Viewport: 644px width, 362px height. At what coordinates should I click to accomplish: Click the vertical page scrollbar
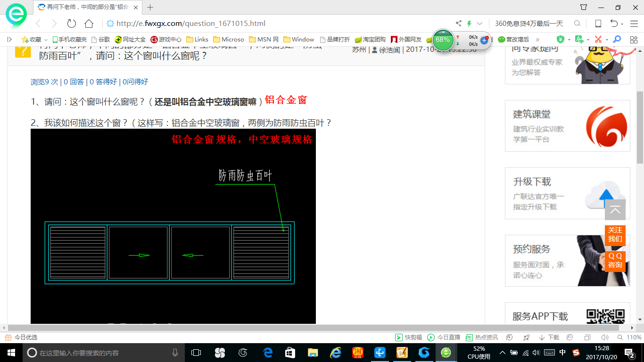(640, 127)
